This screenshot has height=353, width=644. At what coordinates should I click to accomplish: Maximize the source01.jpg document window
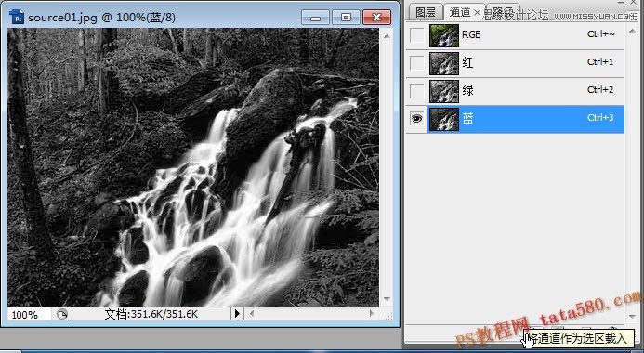(x=346, y=18)
